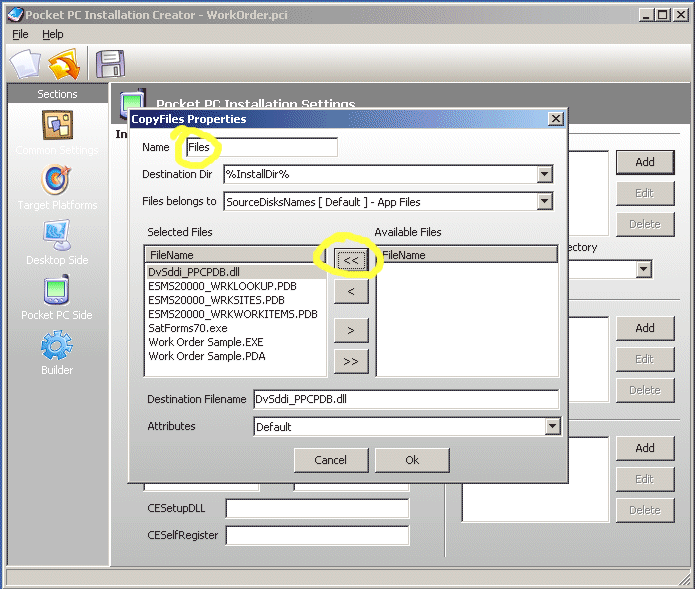Viewport: 695px width, 589px height.
Task: Expand the Attributes dropdown
Action: click(552, 426)
